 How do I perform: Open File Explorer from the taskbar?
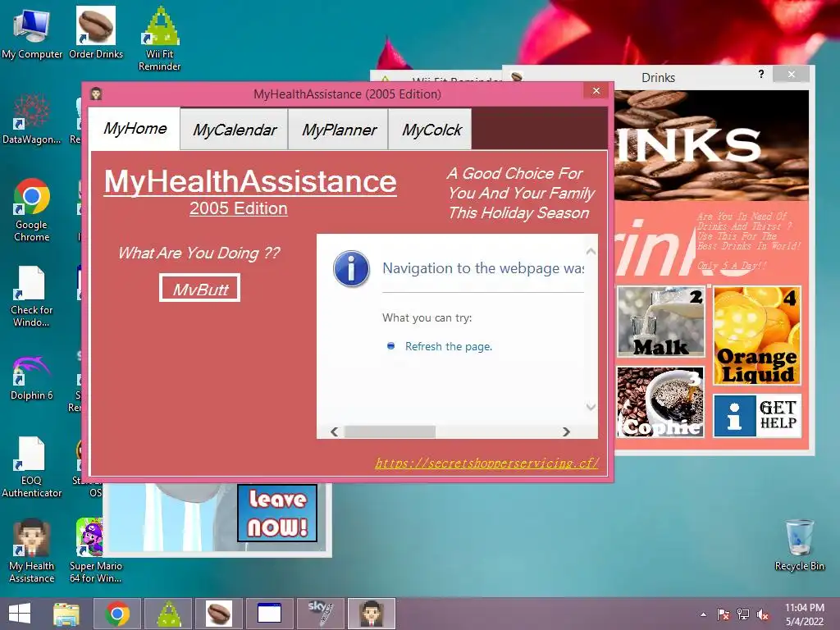[66, 614]
